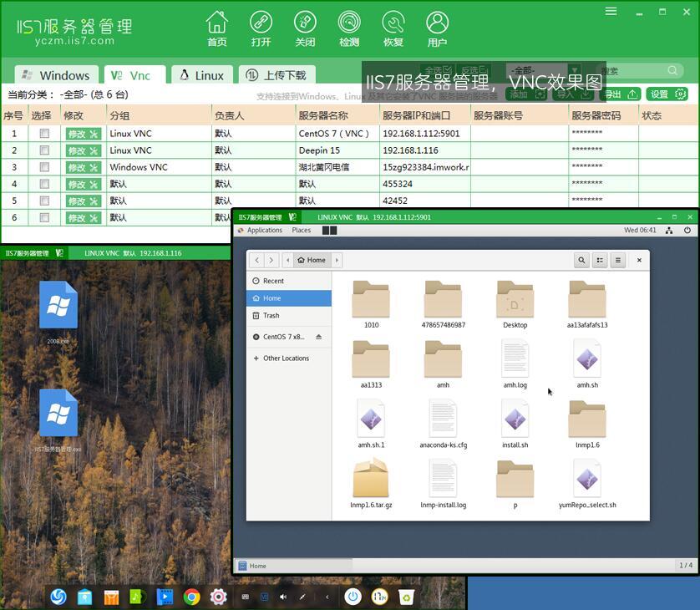Open the 首页 home icon in toolbar
Image resolution: width=700 pixels, height=610 pixels.
[216, 28]
